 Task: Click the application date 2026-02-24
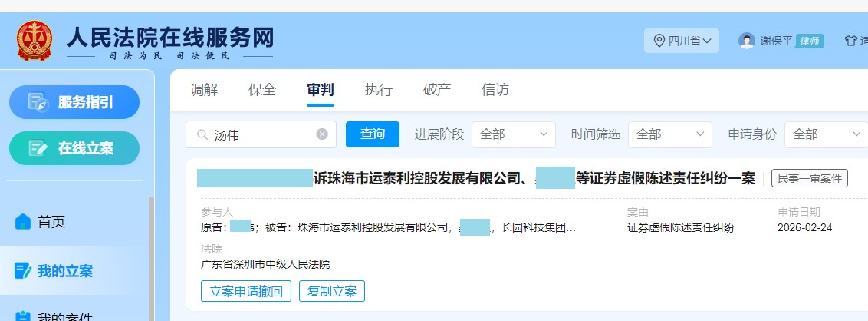pos(804,228)
